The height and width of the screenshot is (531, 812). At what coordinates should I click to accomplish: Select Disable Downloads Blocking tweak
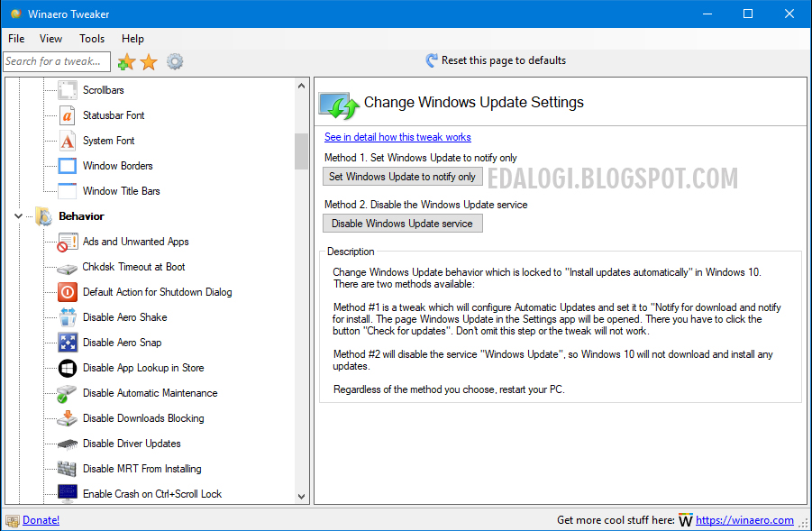[x=143, y=418]
